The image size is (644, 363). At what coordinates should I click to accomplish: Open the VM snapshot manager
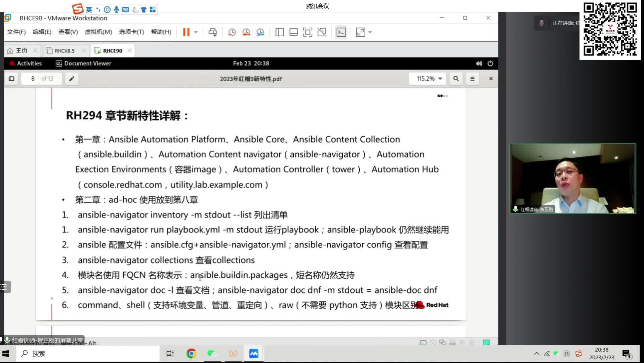[260, 32]
